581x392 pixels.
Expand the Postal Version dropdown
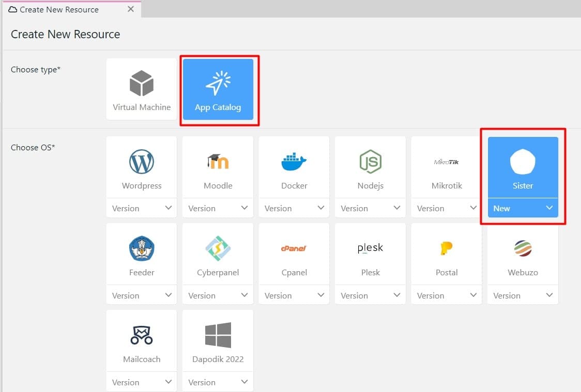(x=447, y=295)
